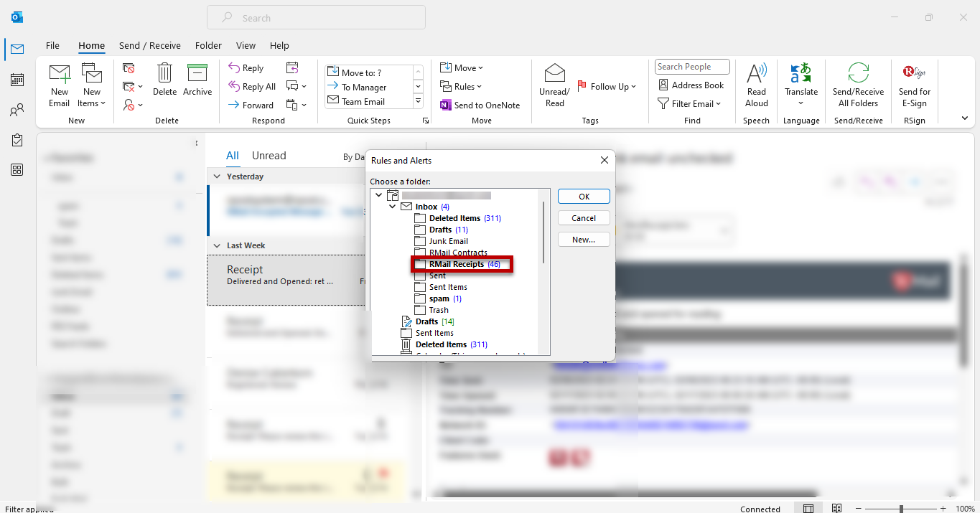Delete the current email
980x513 pixels.
164,80
